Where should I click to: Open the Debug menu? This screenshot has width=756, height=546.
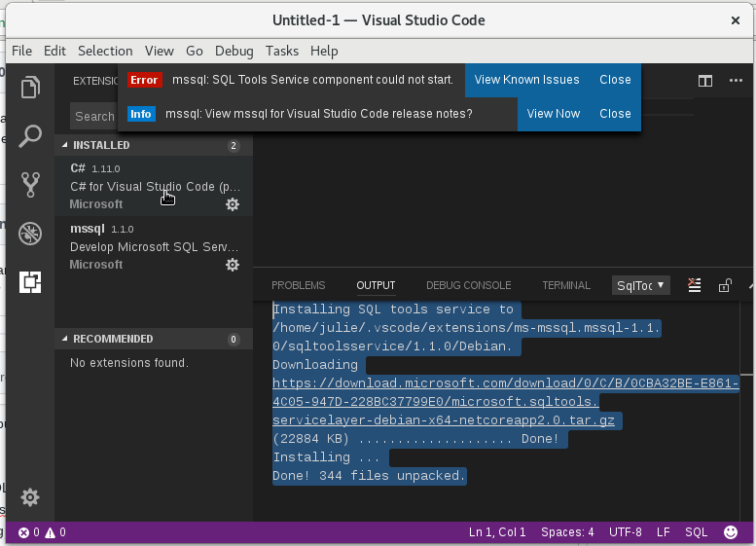click(234, 51)
